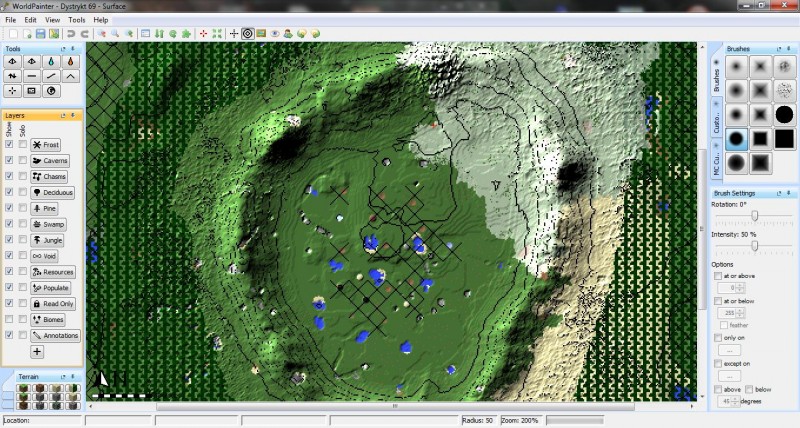
Task: Enable the 'only on' option
Action: [x=718, y=338]
